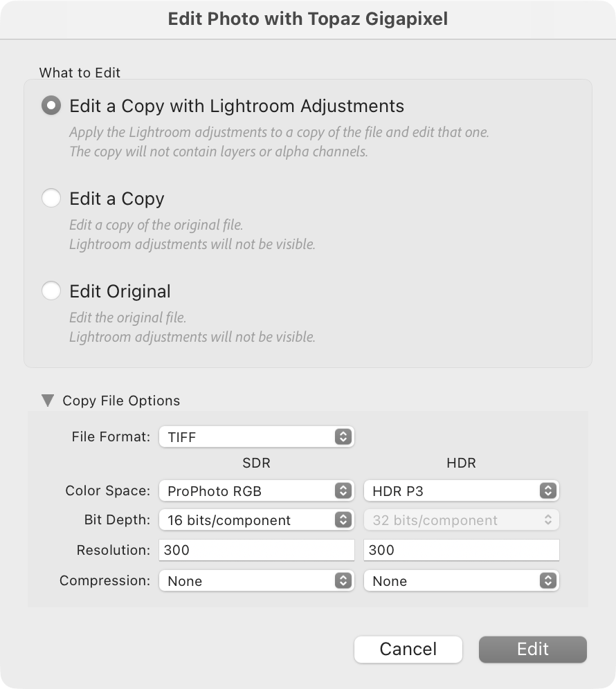Image resolution: width=616 pixels, height=689 pixels.
Task: Open the File Format TIFF dropdown
Action: 256,437
